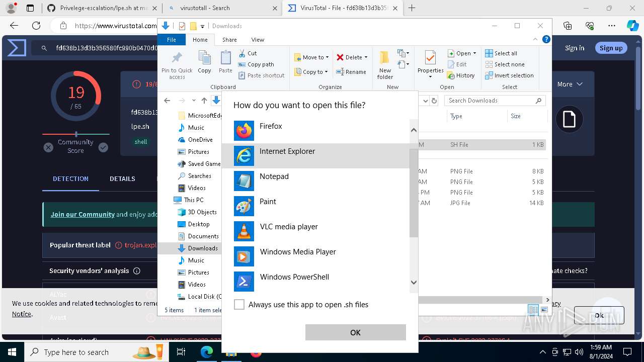Click Select all in ribbon
644x362 pixels.
[501, 53]
